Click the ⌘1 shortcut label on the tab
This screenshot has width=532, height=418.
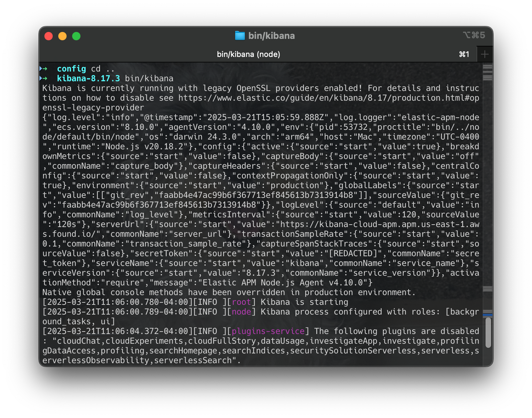(464, 54)
